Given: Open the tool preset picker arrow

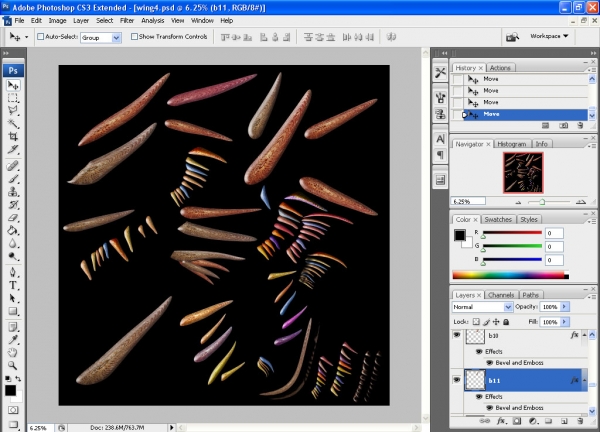Looking at the screenshot, I should tap(26, 37).
